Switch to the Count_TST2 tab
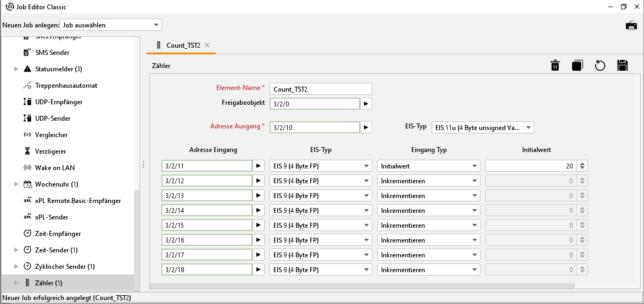This screenshot has height=304, width=644. (x=182, y=46)
